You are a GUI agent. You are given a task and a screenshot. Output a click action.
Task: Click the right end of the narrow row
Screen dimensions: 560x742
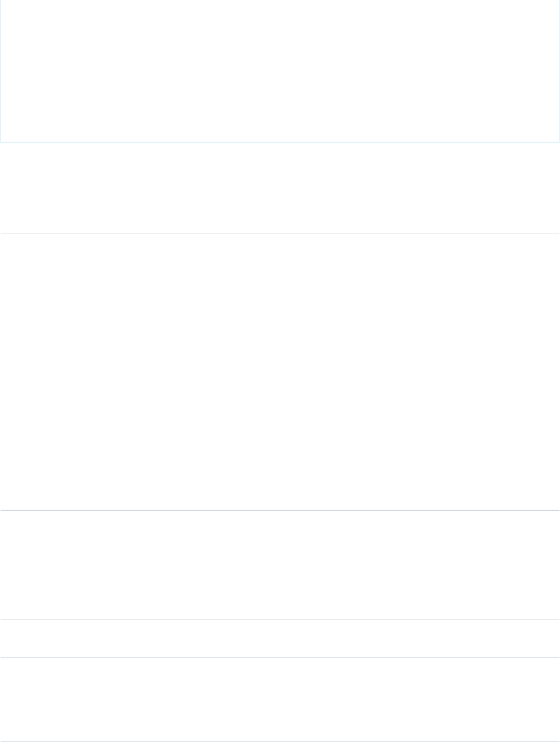pyautogui.click(x=549, y=638)
